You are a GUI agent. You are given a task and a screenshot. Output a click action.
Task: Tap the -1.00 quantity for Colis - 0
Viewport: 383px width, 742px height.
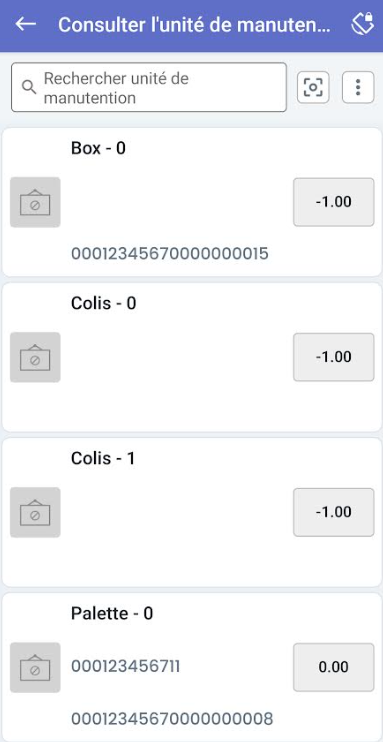[x=334, y=357]
